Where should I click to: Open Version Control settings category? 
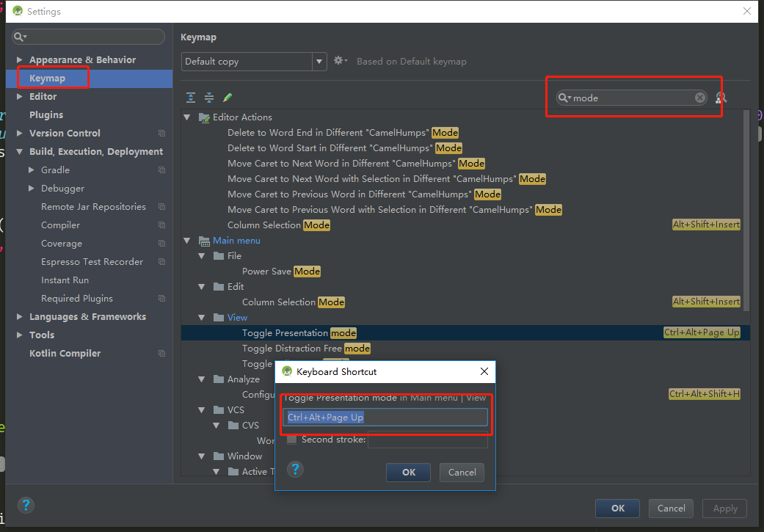coord(65,134)
